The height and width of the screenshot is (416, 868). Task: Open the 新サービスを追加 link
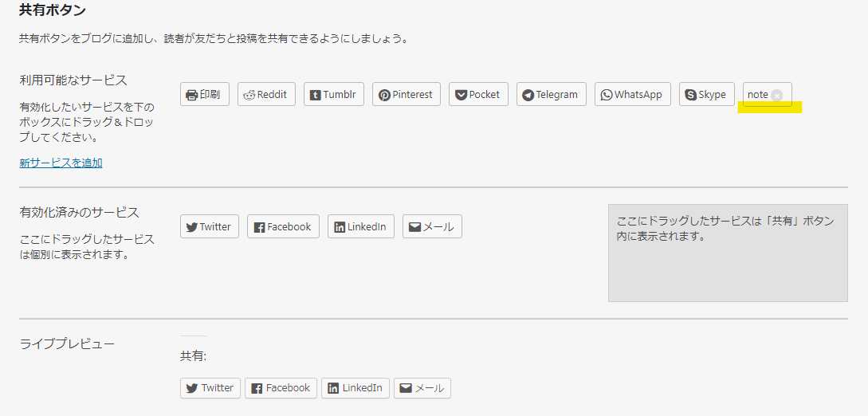click(x=61, y=163)
